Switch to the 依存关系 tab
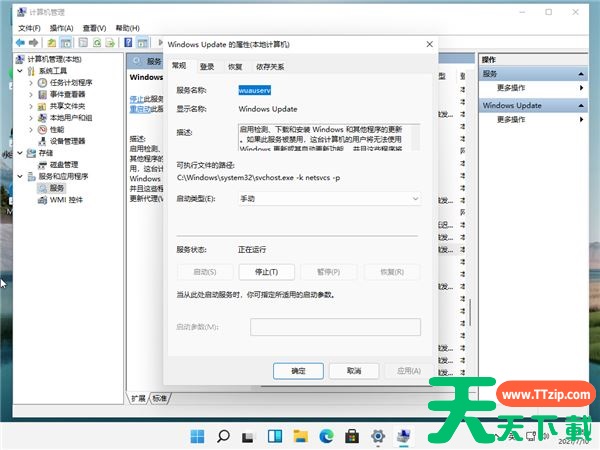This screenshot has height=450, width=600. [270, 67]
